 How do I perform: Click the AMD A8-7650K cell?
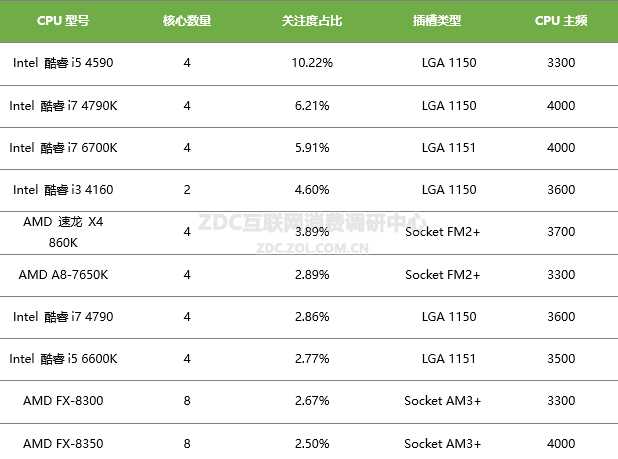(63, 275)
